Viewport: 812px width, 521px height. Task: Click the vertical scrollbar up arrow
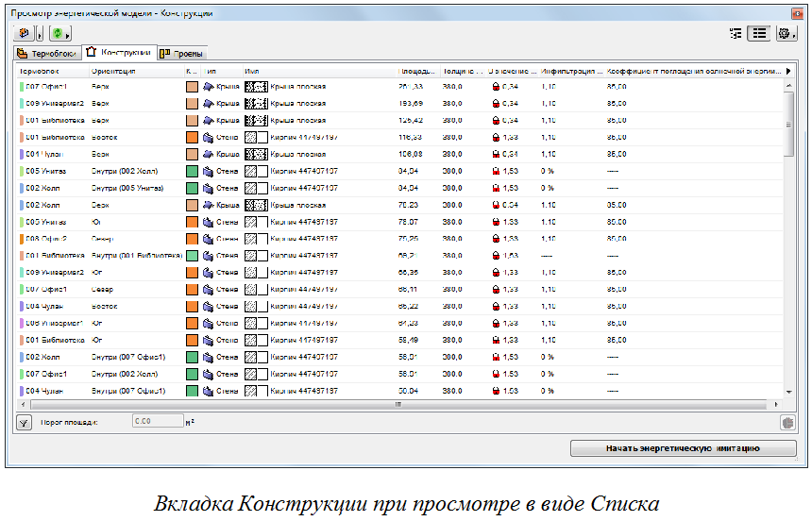[x=788, y=86]
